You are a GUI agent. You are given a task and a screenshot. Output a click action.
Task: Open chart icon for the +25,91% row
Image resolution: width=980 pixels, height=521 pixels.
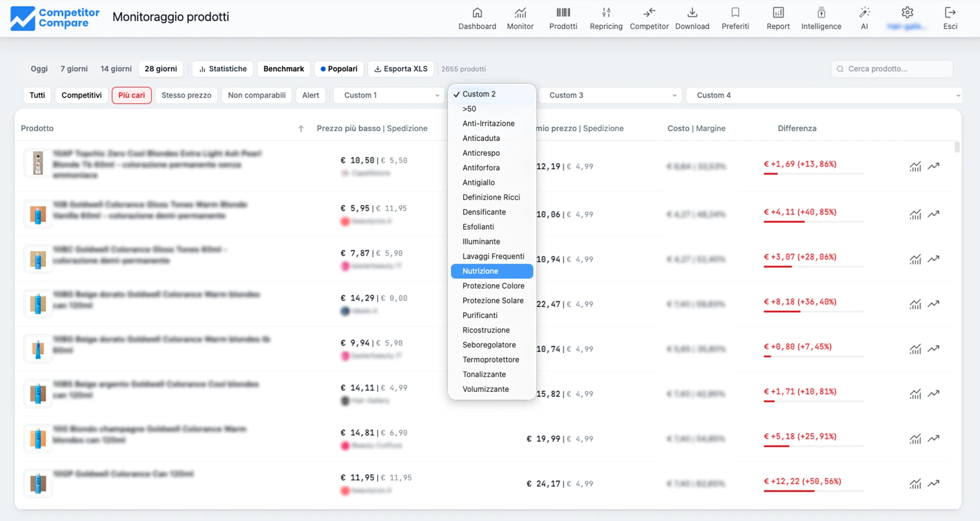pyautogui.click(x=915, y=439)
